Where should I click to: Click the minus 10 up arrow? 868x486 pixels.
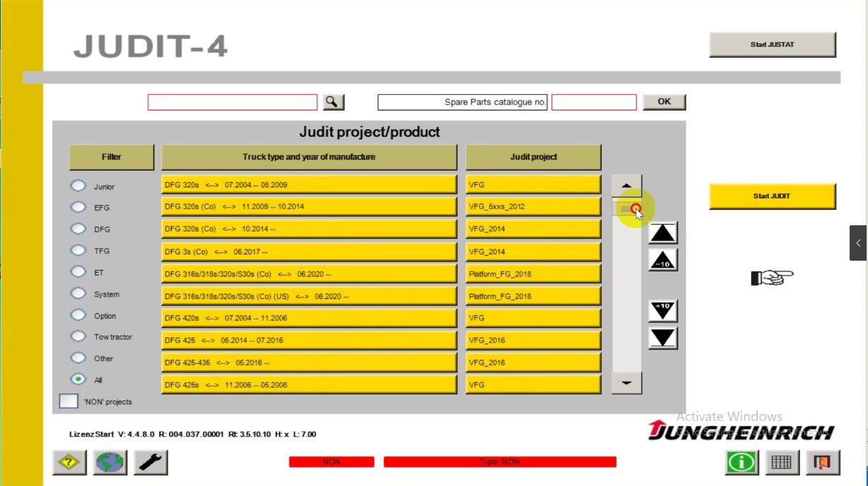[x=663, y=260]
